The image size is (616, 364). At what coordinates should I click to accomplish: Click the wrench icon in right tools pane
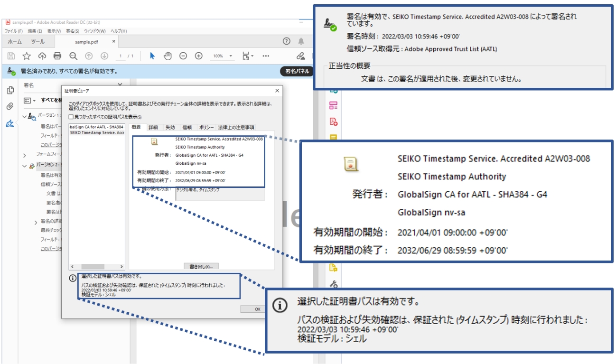tap(334, 284)
